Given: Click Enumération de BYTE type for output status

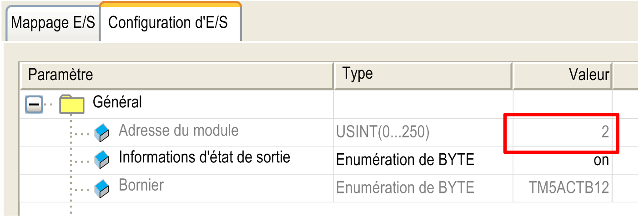Looking at the screenshot, I should (405, 160).
